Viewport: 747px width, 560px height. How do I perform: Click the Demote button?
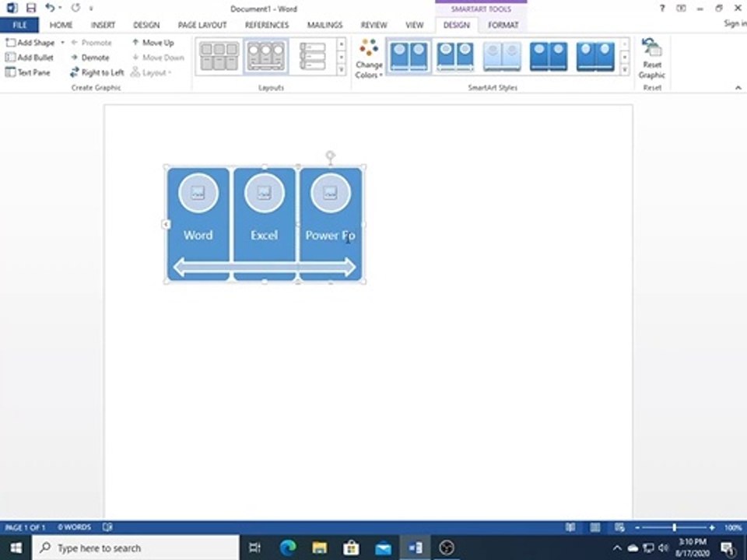point(90,57)
